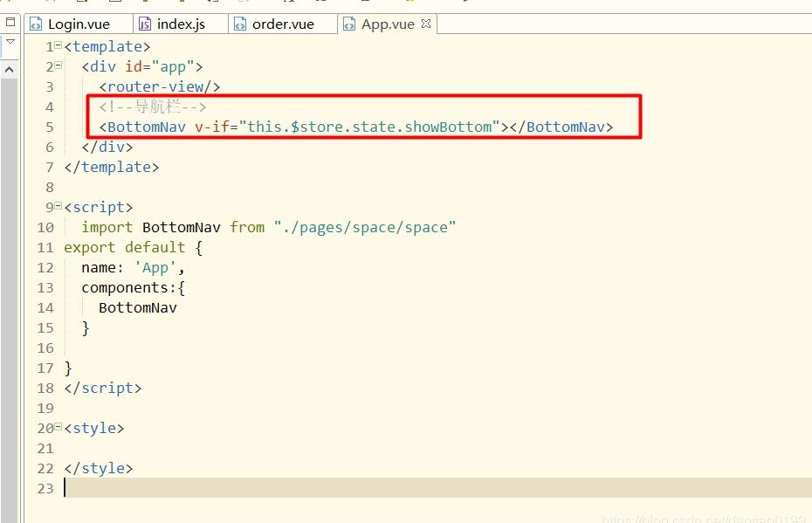Collapse the <template> block on line 1
Viewport: 812px width, 523px height.
coord(58,45)
